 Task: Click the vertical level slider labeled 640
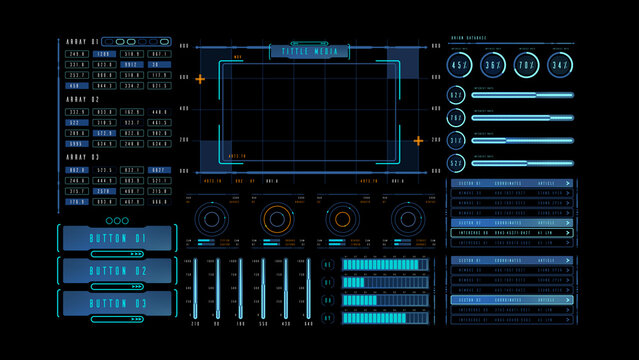pos(308,288)
